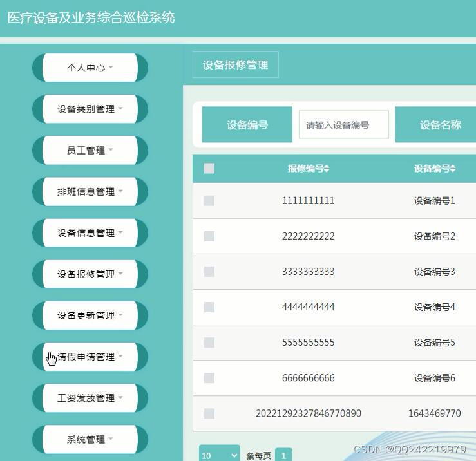Check the row with 4444444444
The image size is (476, 461).
209,307
